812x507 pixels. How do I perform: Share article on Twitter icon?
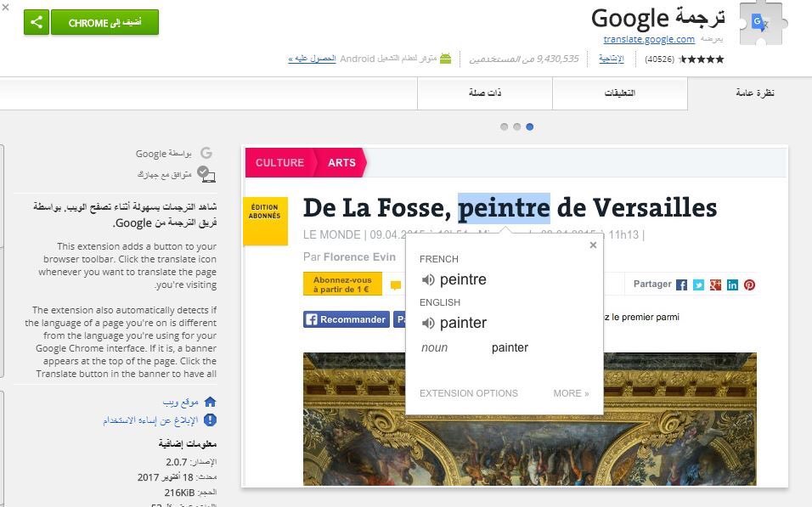[x=698, y=284]
